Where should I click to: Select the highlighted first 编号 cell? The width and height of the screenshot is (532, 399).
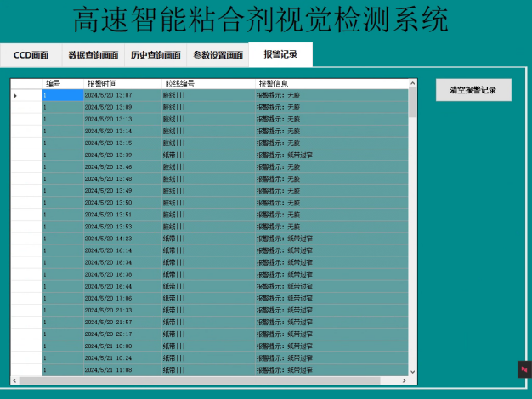63,96
